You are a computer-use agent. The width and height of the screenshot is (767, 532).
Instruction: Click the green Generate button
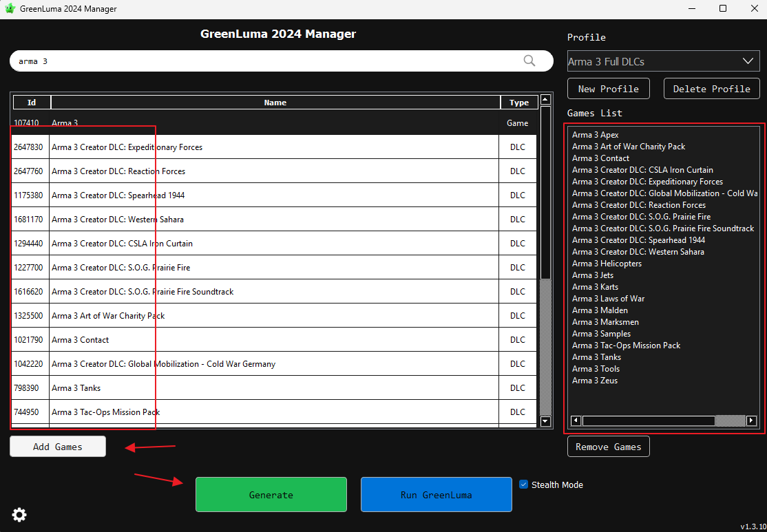pos(271,495)
